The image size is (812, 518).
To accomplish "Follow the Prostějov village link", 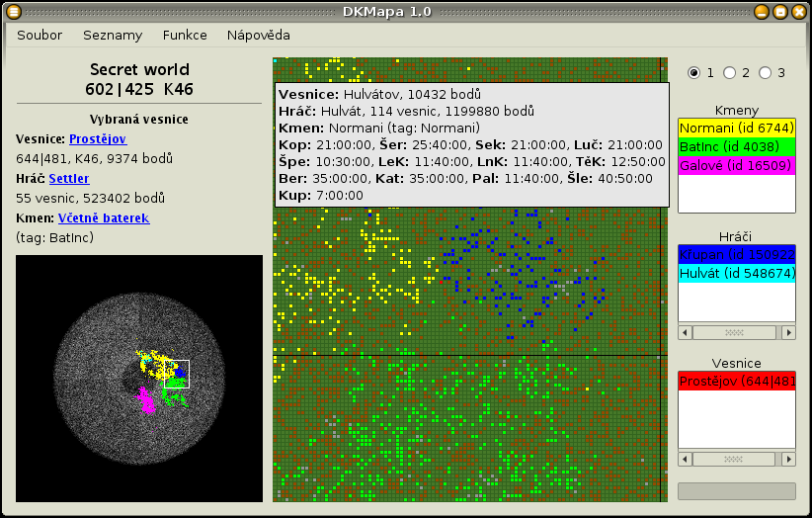I will 98,139.
